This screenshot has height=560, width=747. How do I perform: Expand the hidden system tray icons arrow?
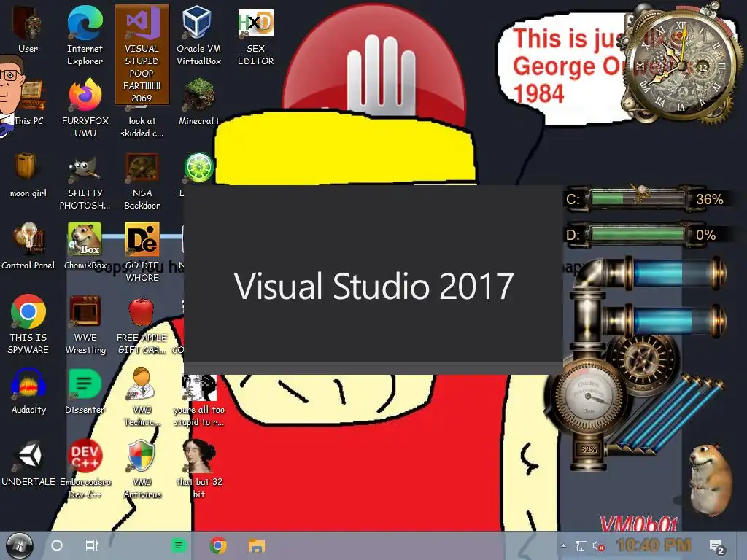click(x=564, y=545)
